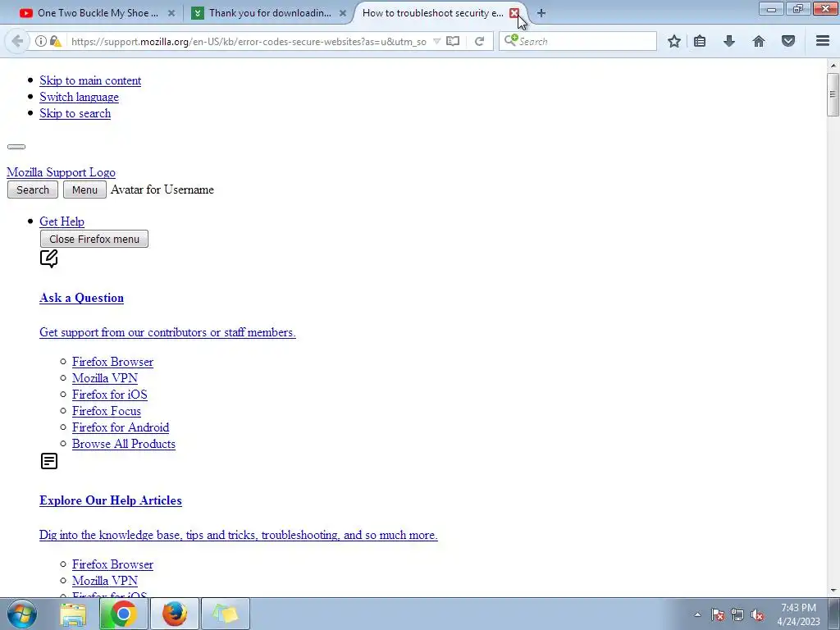Show hidden tray icons arrow

[x=697, y=615]
